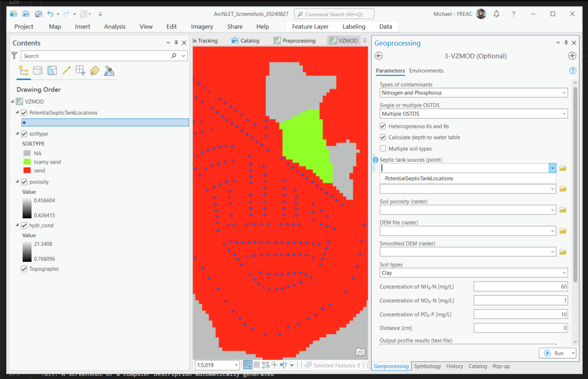
Task: Click the red sand color swatch
Action: coord(27,171)
